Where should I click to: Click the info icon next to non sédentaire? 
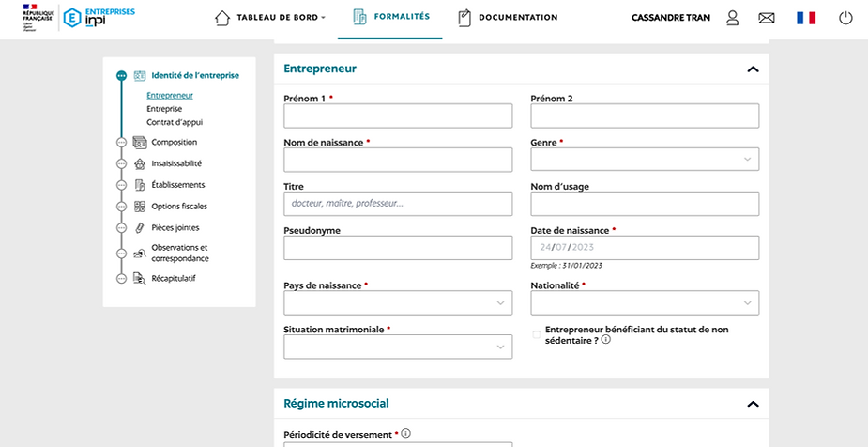click(606, 340)
